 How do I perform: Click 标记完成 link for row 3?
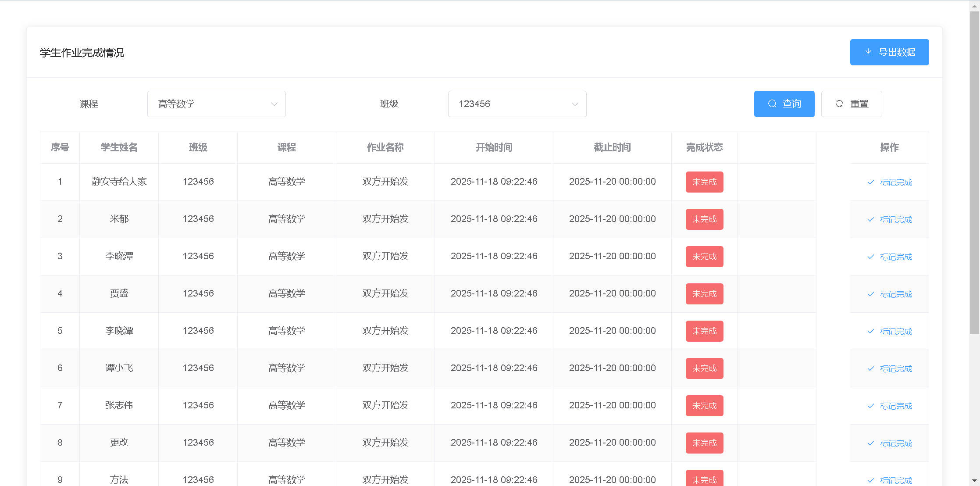896,257
